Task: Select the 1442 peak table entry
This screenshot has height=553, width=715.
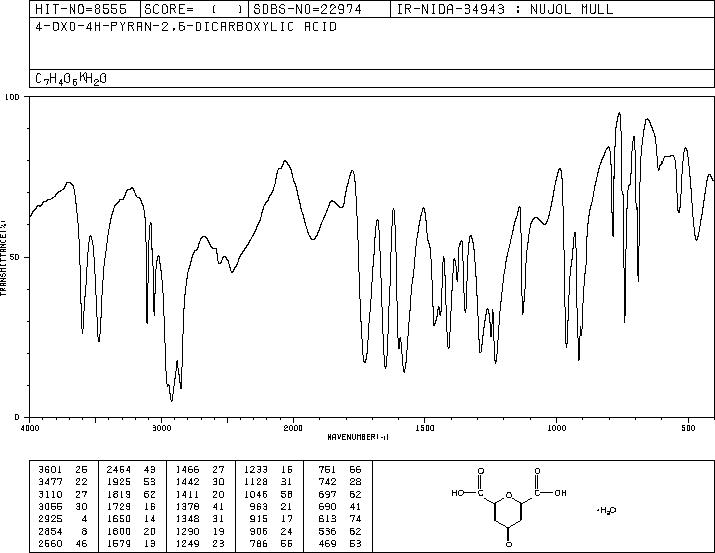Action: pyautogui.click(x=200, y=482)
